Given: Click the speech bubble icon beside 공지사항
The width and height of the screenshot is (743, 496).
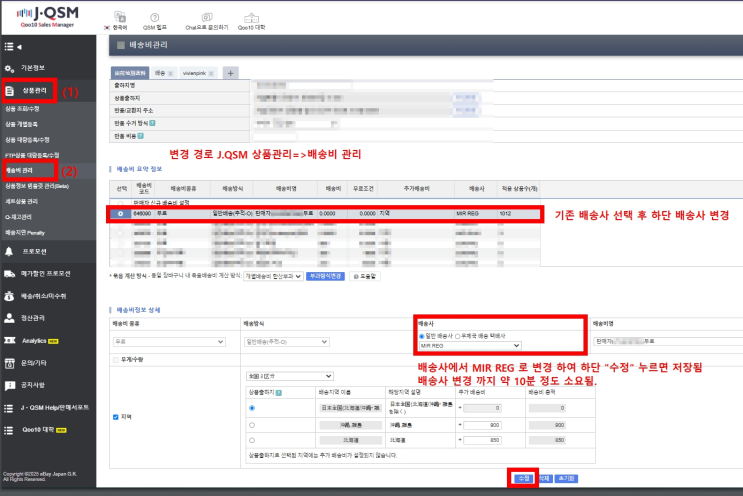Looking at the screenshot, I should tap(9, 386).
